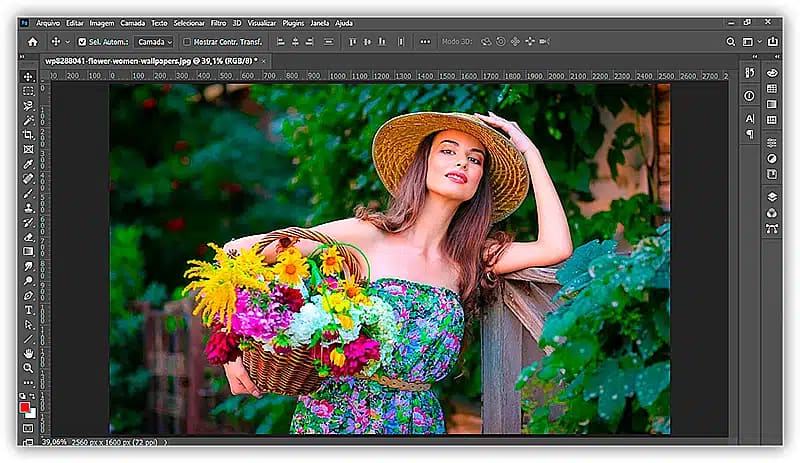Toggle Quick Mask mode
Screen dimensions: 800x463
click(x=28, y=428)
